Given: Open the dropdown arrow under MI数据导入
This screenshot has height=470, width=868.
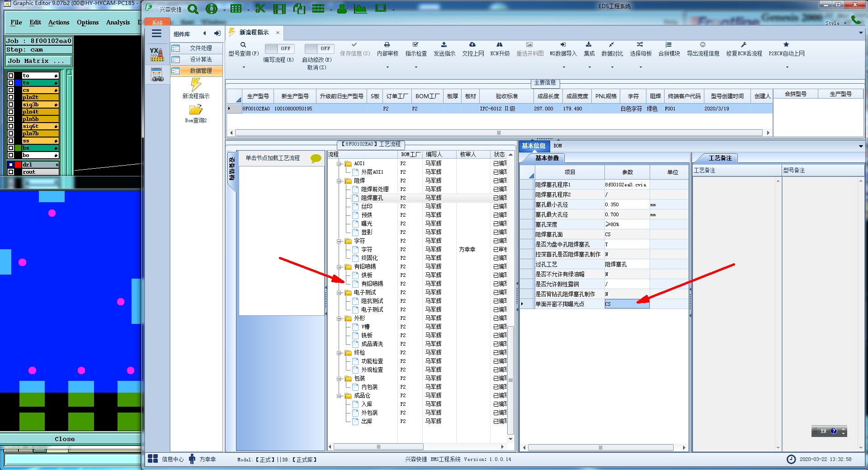Looking at the screenshot, I should click(563, 67).
